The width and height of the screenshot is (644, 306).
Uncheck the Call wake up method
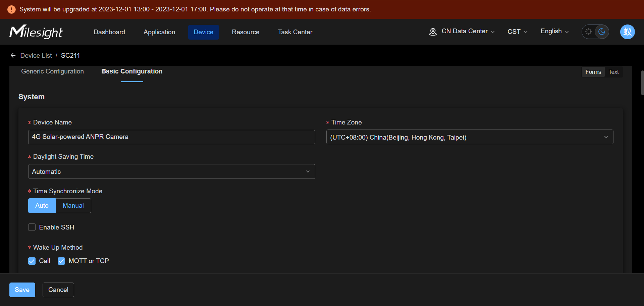click(32, 261)
